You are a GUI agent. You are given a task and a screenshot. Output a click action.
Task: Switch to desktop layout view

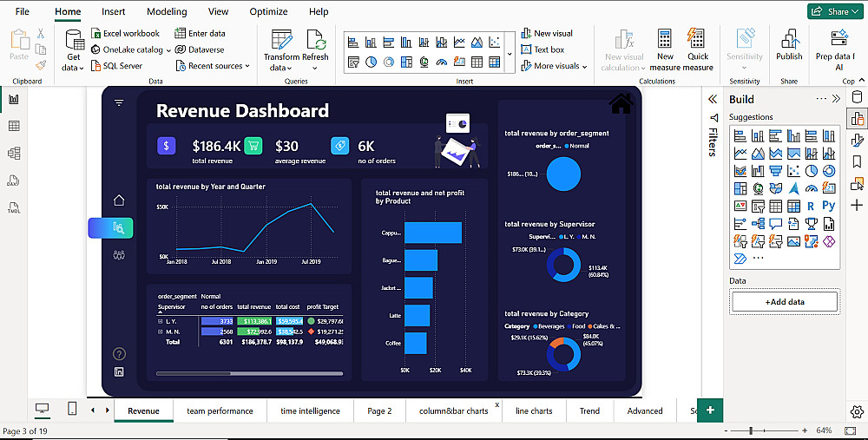[x=42, y=409]
